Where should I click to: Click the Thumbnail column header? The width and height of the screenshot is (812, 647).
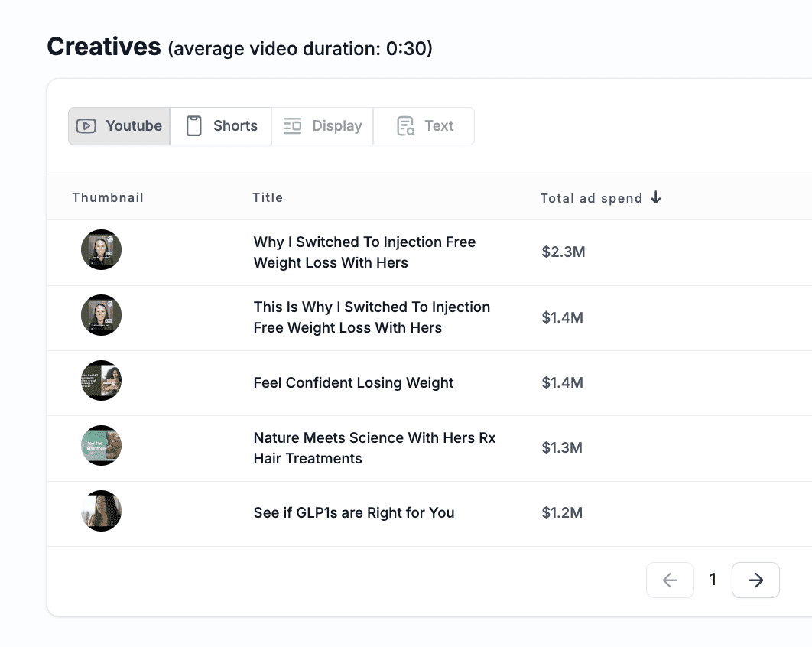pos(108,197)
